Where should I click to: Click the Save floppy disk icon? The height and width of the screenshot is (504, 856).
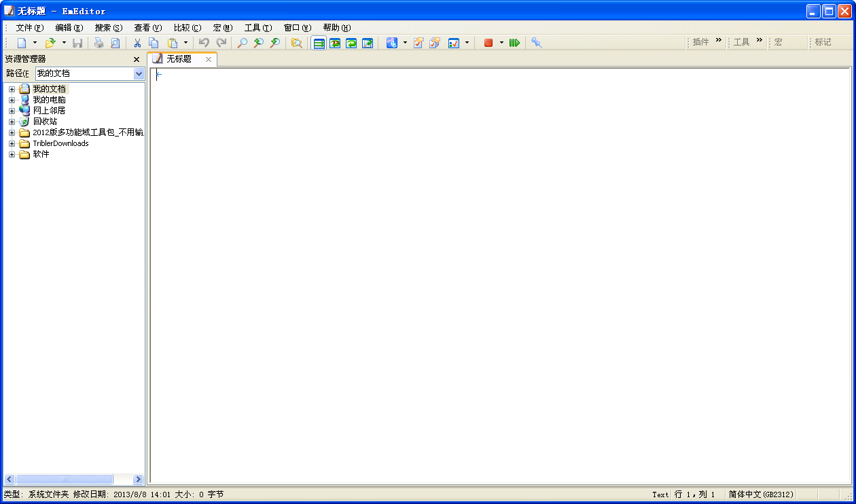click(77, 43)
